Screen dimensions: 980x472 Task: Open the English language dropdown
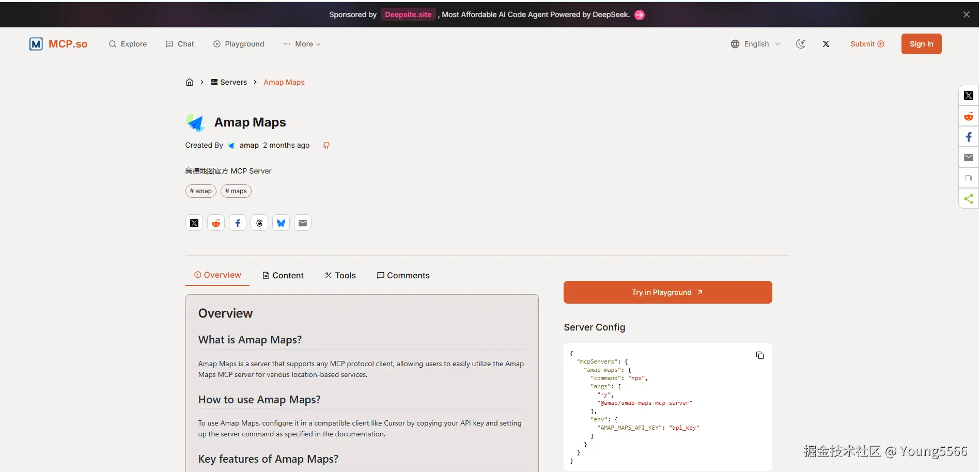click(x=755, y=44)
